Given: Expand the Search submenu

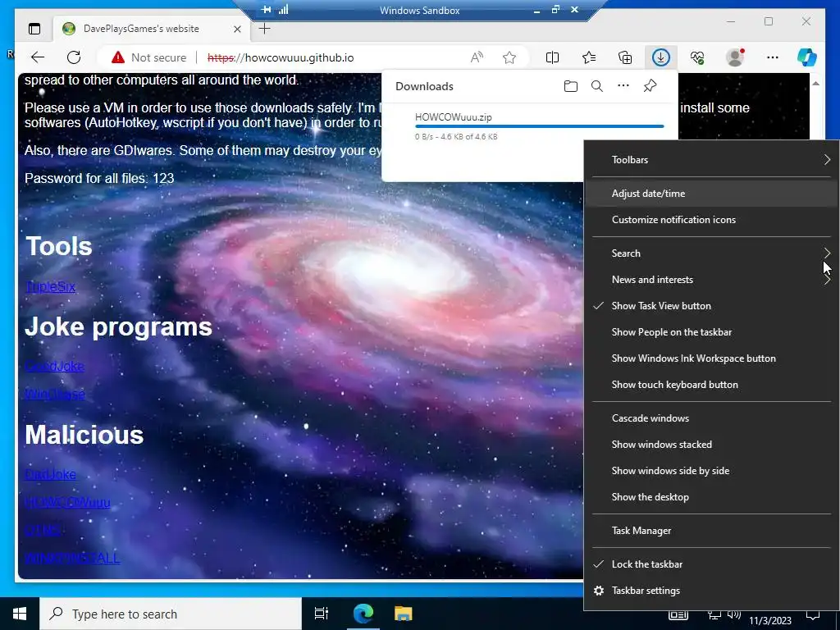Looking at the screenshot, I should [711, 253].
